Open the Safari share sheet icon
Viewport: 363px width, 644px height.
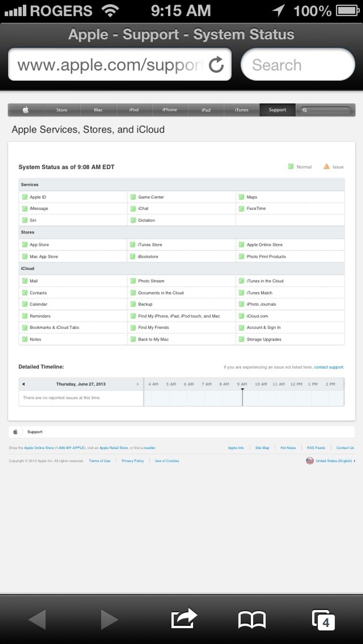(x=184, y=618)
